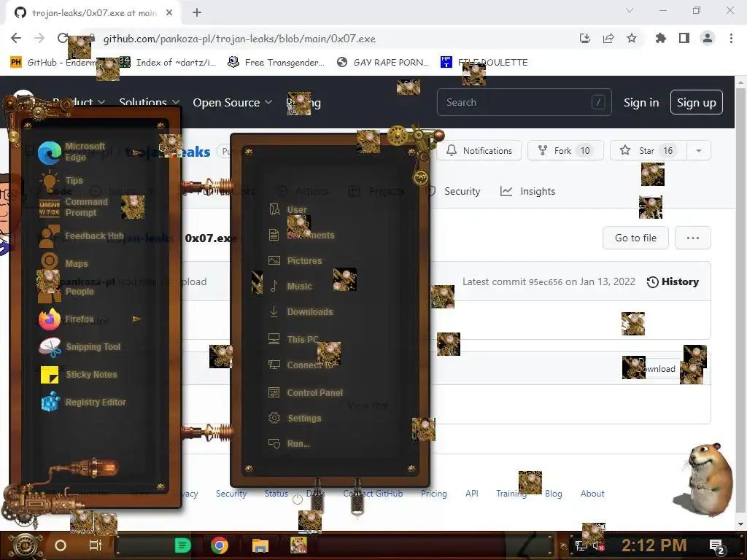Click the address bar URL
This screenshot has height=560, width=747.
pos(239,39)
